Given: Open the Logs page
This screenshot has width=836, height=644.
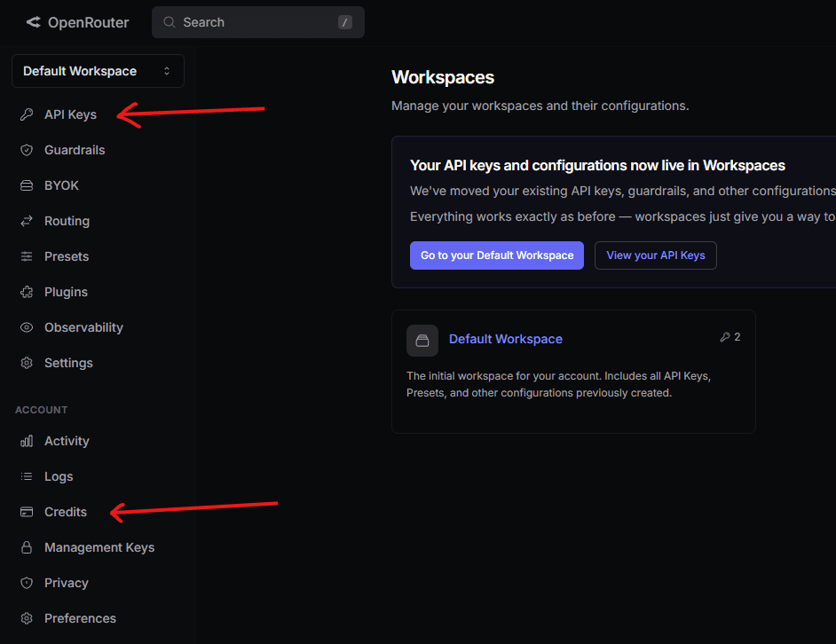Looking at the screenshot, I should pyautogui.click(x=59, y=476).
